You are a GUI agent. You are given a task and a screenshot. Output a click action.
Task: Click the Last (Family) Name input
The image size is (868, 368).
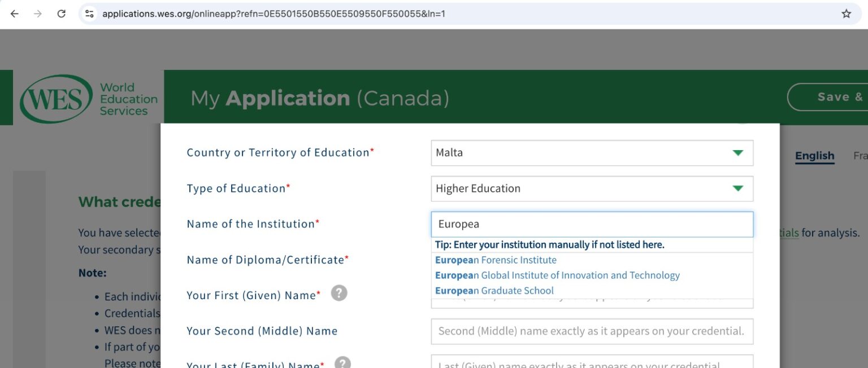click(x=592, y=362)
